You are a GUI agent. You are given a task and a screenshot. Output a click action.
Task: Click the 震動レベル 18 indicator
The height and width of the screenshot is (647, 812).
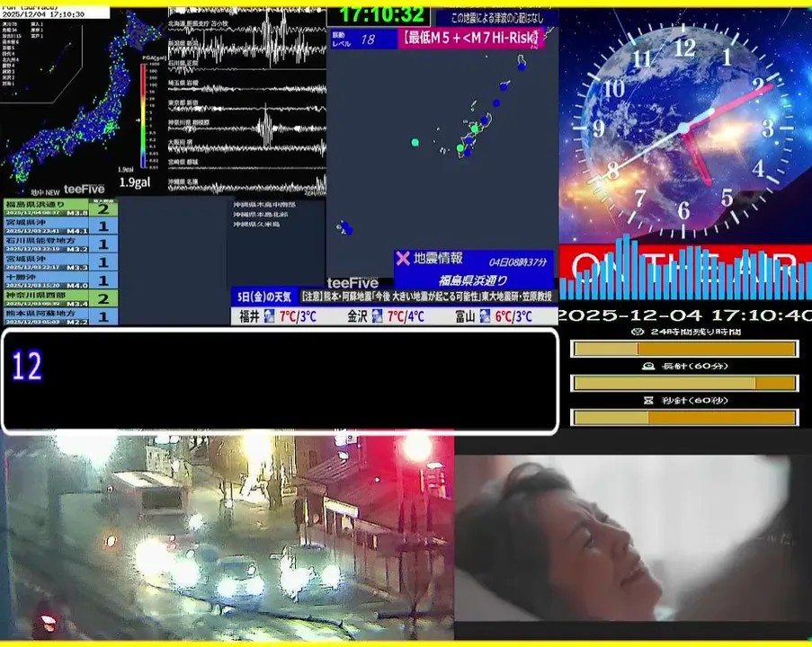pos(363,40)
